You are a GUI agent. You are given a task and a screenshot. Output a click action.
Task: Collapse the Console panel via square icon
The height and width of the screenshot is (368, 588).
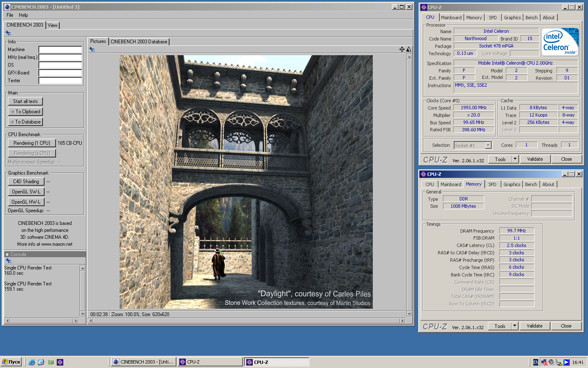click(7, 254)
